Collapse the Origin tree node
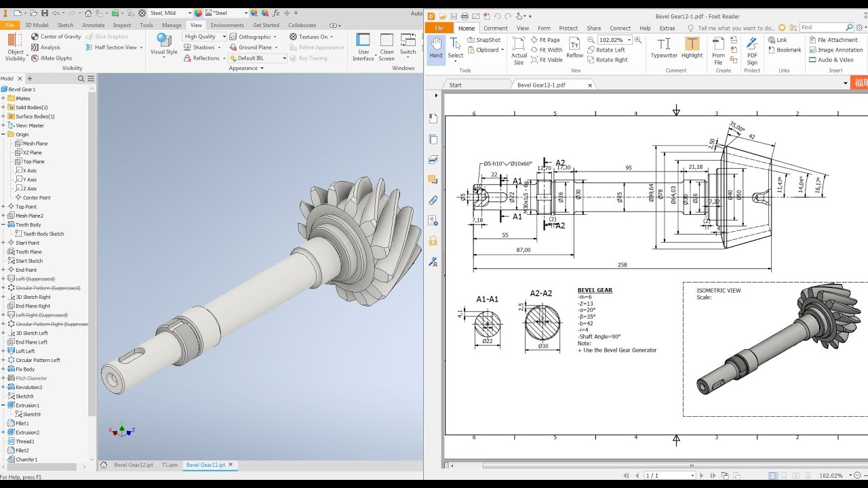 (3, 134)
